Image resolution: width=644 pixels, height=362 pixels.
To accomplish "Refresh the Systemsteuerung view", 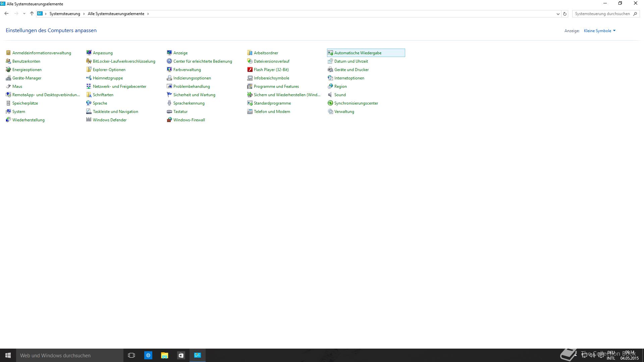I will (565, 14).
